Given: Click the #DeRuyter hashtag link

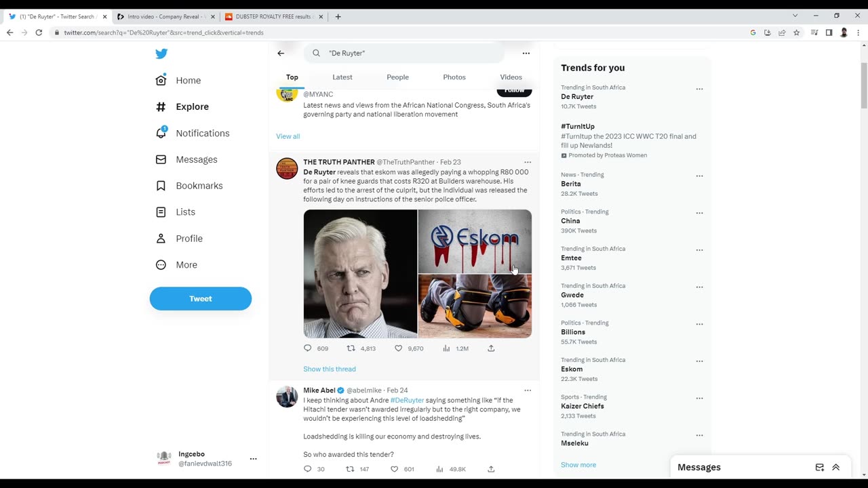Looking at the screenshot, I should [407, 401].
